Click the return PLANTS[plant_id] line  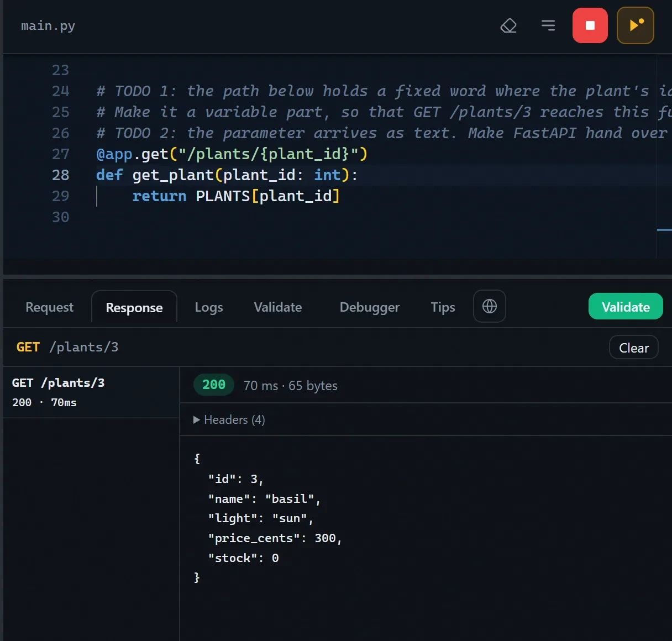tap(236, 196)
